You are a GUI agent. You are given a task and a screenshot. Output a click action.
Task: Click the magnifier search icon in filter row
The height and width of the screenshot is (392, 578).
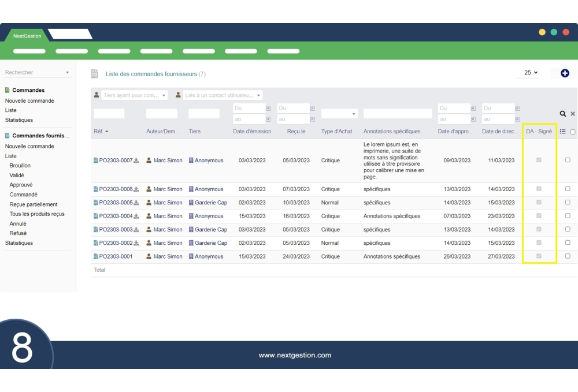pyautogui.click(x=563, y=114)
